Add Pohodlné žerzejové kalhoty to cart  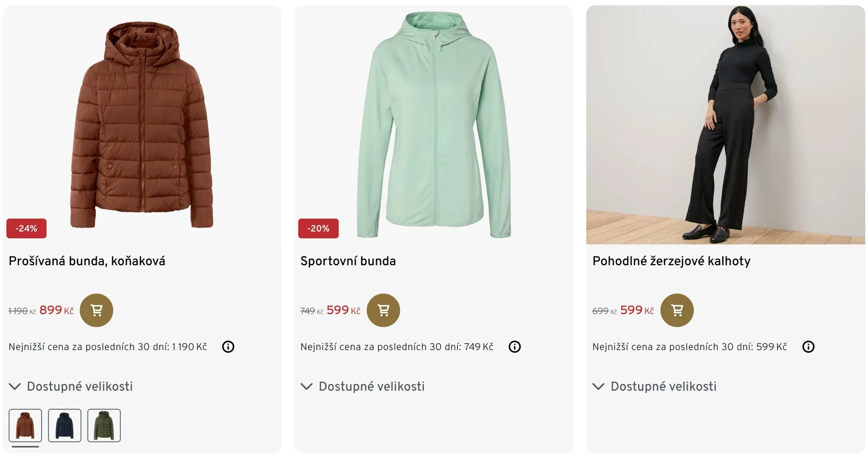(x=677, y=310)
